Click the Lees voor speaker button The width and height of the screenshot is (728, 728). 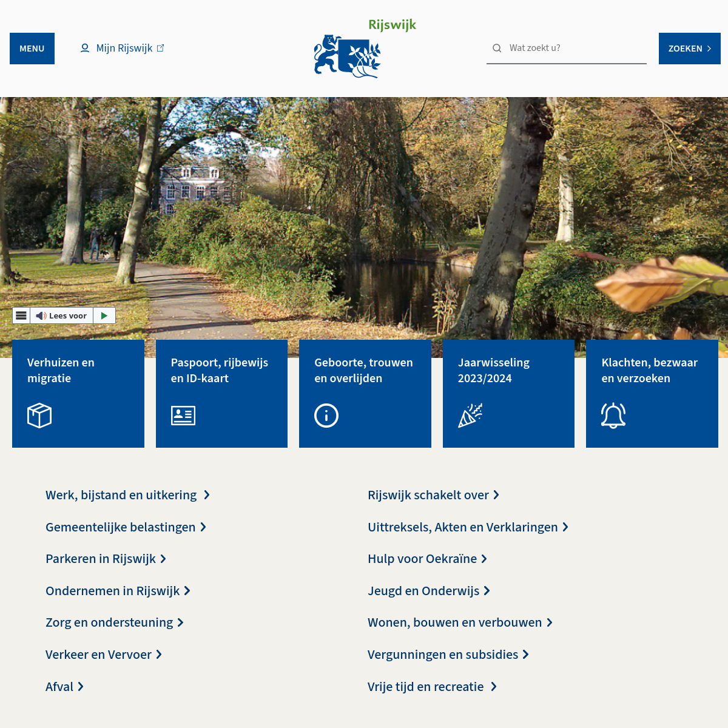[x=61, y=315]
